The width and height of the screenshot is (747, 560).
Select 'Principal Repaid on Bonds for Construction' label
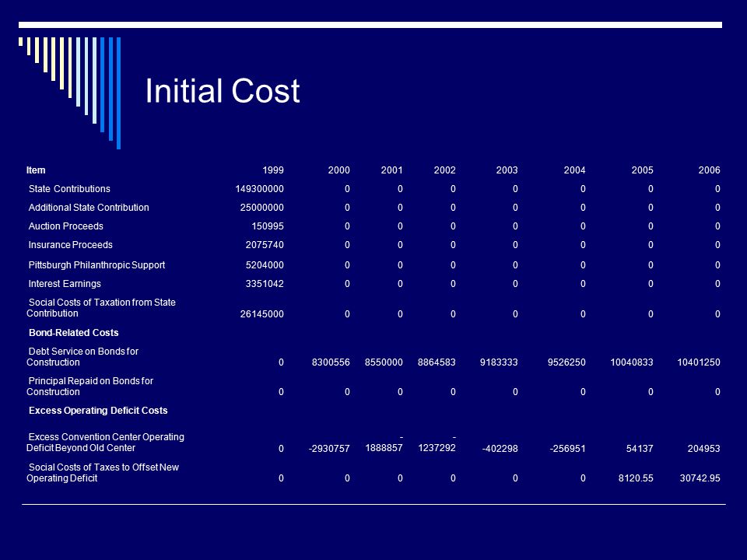[90, 387]
